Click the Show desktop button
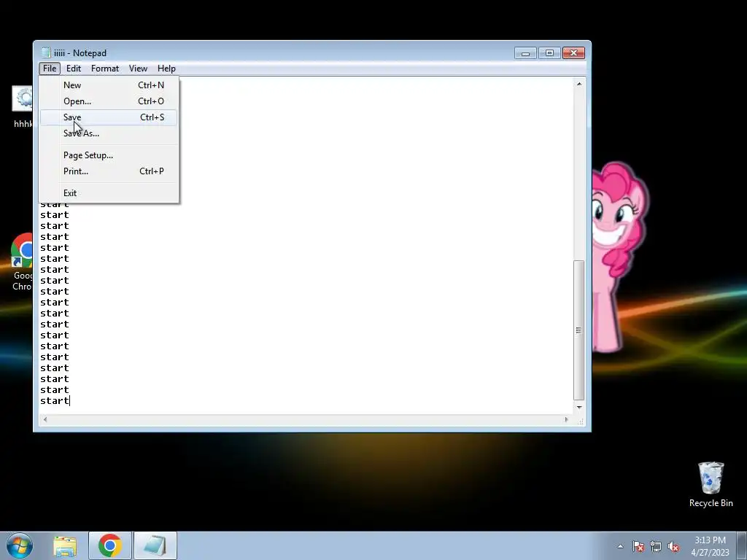Image resolution: width=747 pixels, height=560 pixels. click(x=742, y=545)
